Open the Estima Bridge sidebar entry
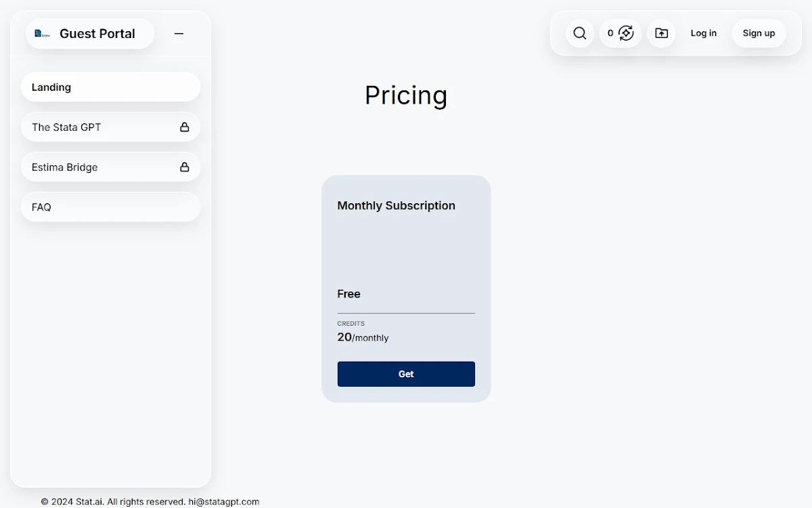The height and width of the screenshot is (508, 812). [110, 167]
